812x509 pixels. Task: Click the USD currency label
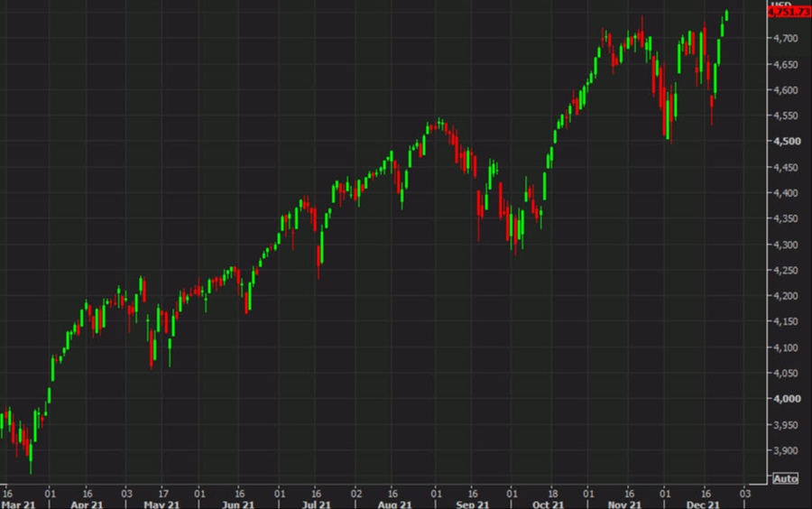click(x=780, y=4)
